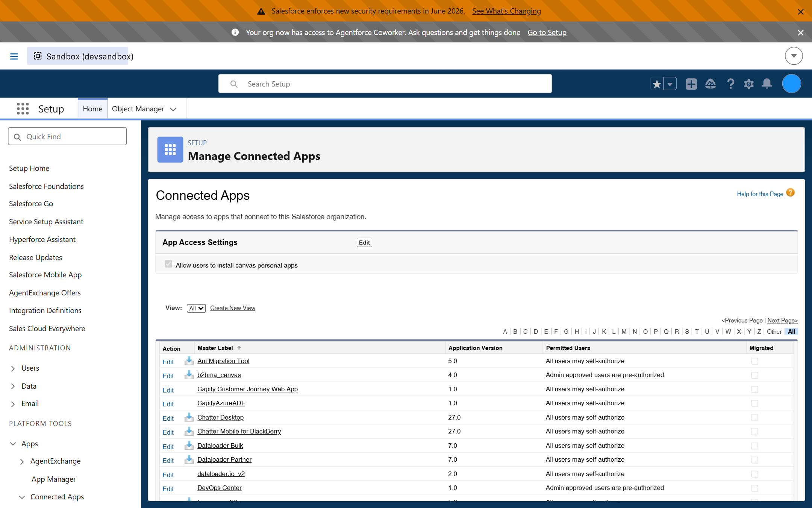Image resolution: width=812 pixels, height=508 pixels.
Task: Filter list by letter D
Action: [x=536, y=332]
